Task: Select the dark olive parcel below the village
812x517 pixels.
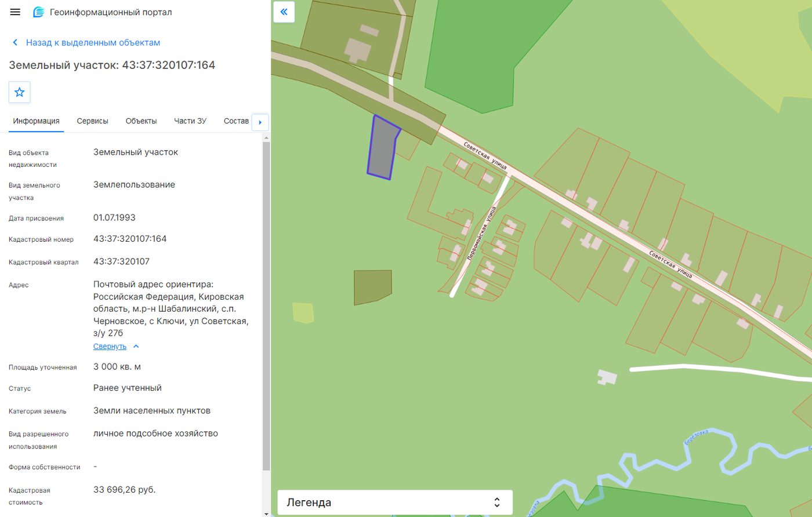Action: tap(372, 286)
